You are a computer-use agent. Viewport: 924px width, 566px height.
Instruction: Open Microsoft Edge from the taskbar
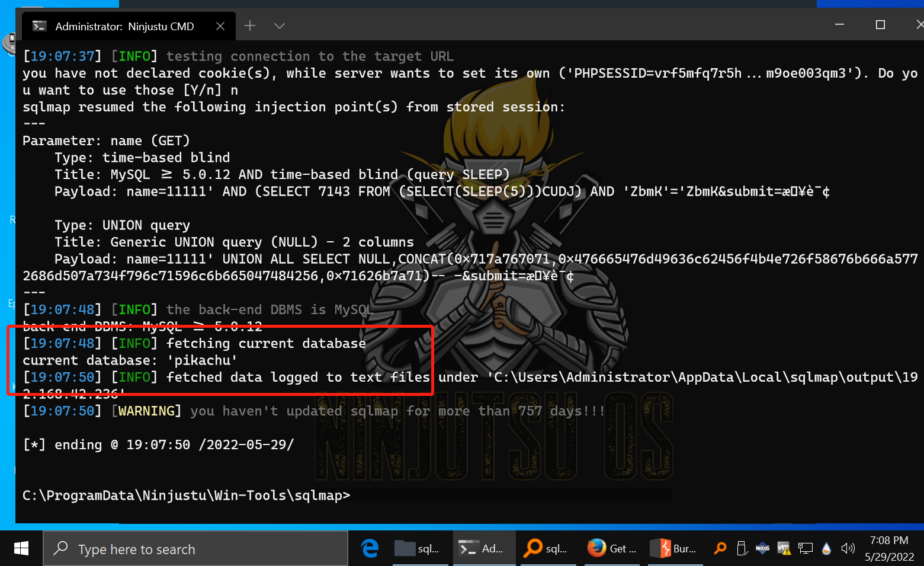pyautogui.click(x=370, y=549)
